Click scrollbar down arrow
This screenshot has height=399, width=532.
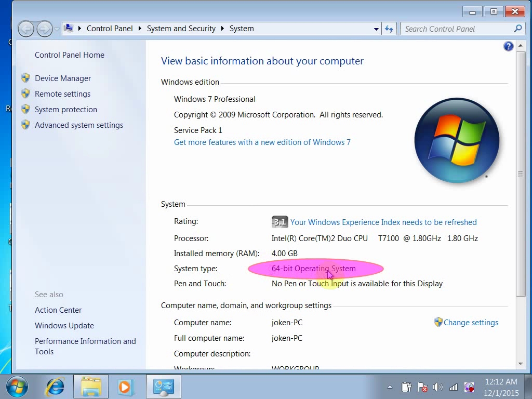click(521, 364)
